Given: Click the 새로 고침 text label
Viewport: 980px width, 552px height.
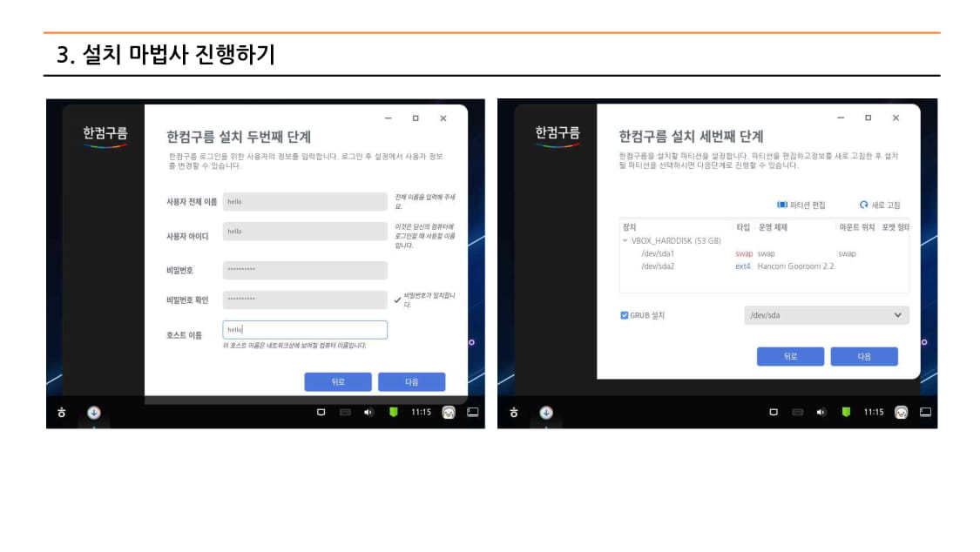Looking at the screenshot, I should pyautogui.click(x=886, y=205).
